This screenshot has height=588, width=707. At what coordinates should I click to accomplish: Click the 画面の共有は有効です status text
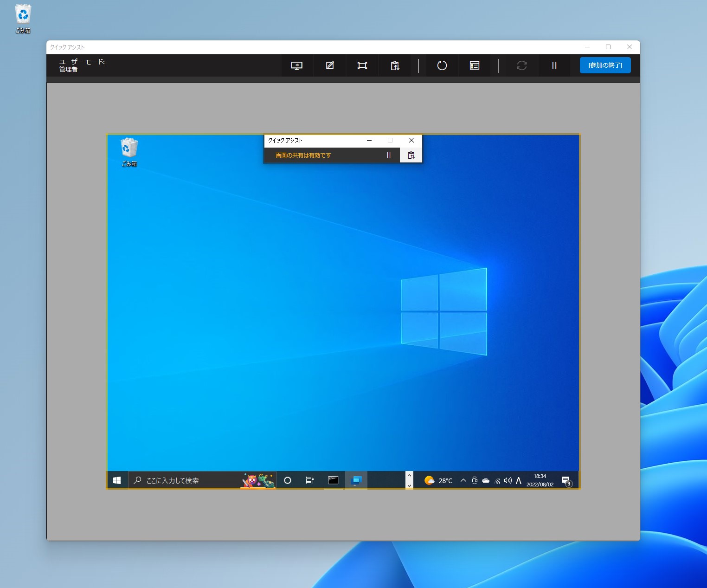[303, 155]
